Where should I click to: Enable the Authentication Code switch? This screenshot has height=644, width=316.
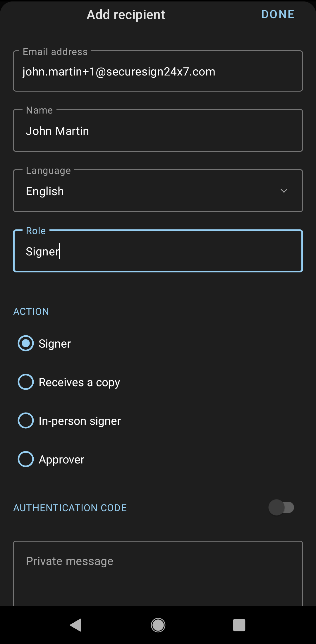click(281, 507)
